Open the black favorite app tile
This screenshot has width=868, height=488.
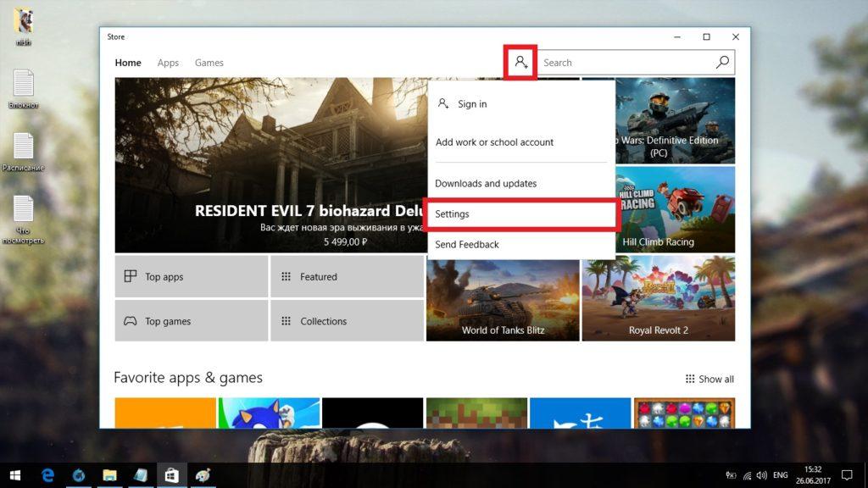click(373, 413)
